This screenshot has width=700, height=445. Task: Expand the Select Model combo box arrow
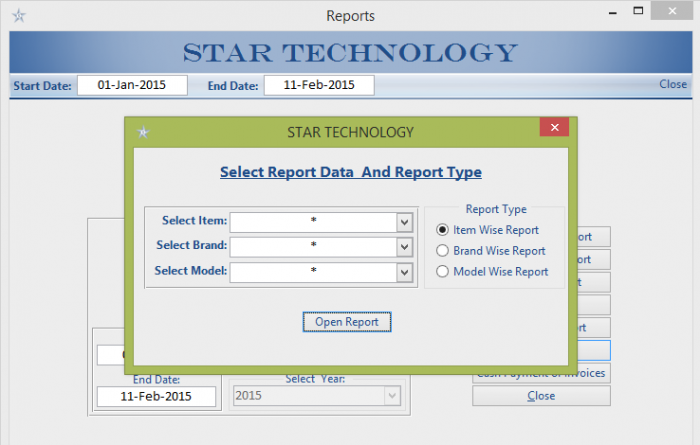click(x=404, y=272)
